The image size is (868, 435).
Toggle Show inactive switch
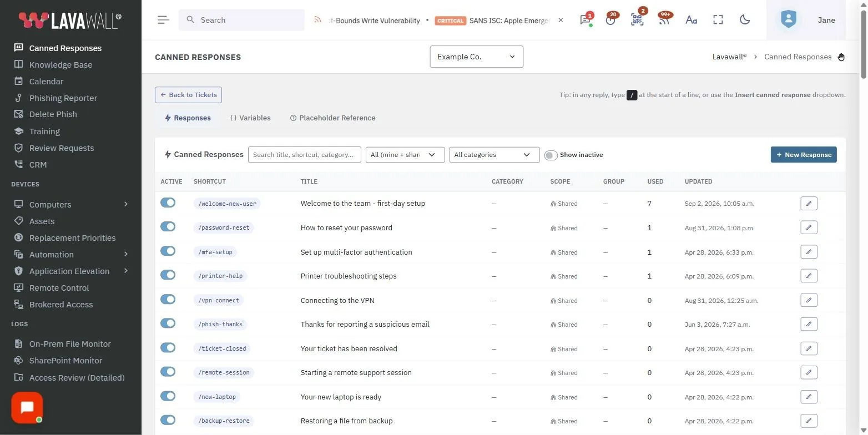(551, 155)
